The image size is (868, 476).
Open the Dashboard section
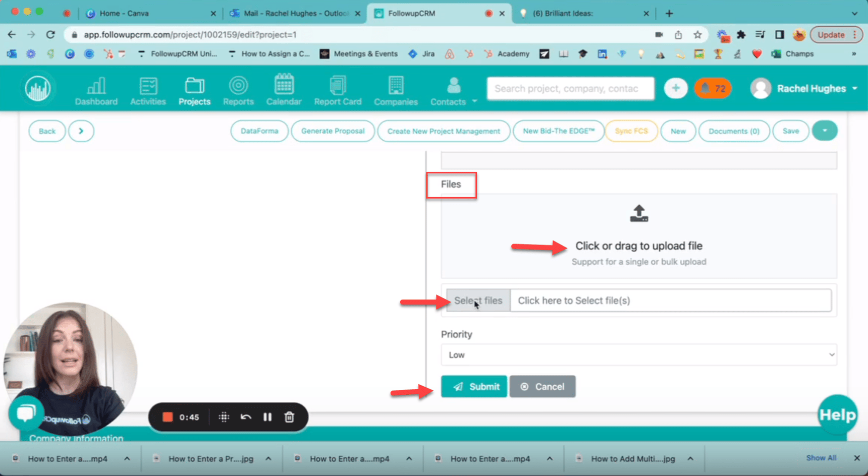tap(96, 90)
